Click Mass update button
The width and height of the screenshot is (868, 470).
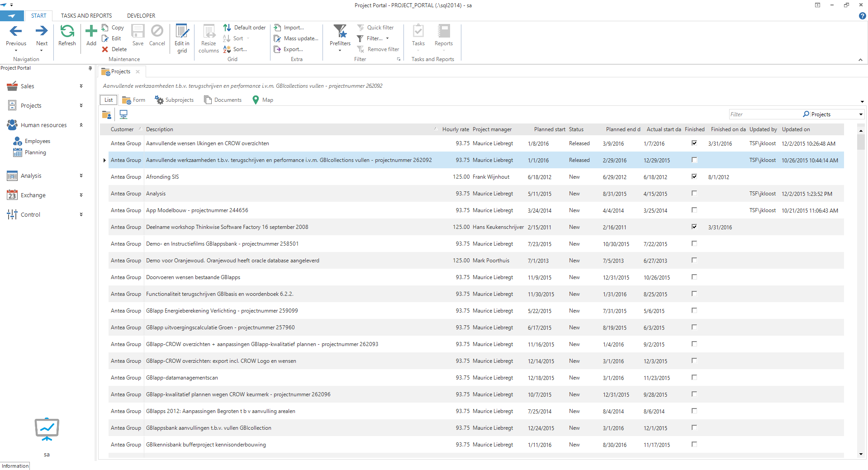(x=296, y=38)
